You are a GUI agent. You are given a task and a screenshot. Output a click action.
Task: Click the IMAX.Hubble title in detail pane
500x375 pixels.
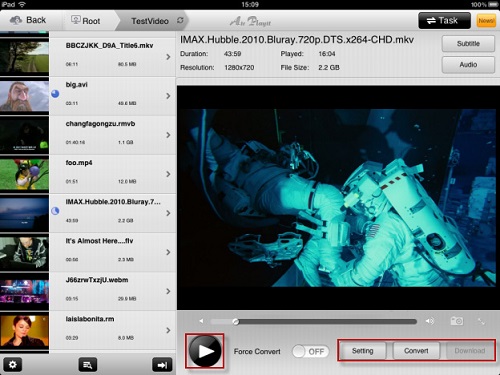click(297, 40)
